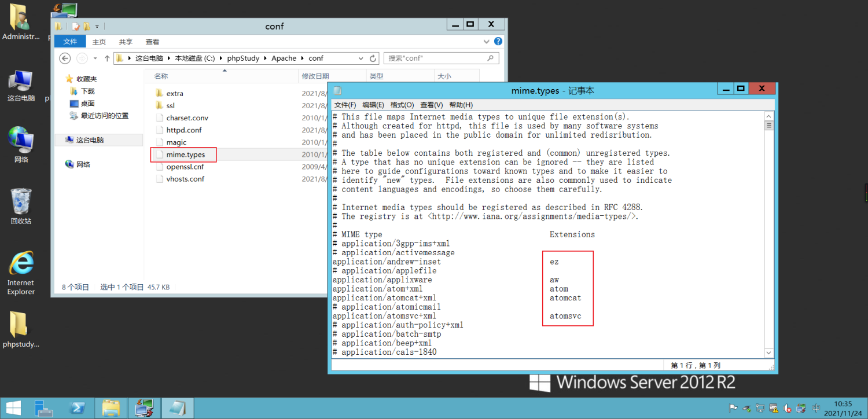Screen dimensions: 868x419
Task: Go up one folder level in Explorer
Action: [x=107, y=58]
